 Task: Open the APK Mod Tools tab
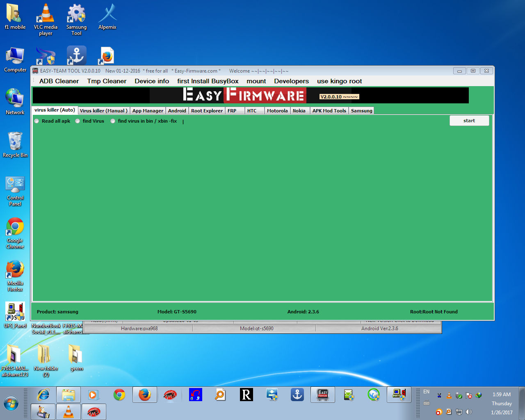pos(329,111)
